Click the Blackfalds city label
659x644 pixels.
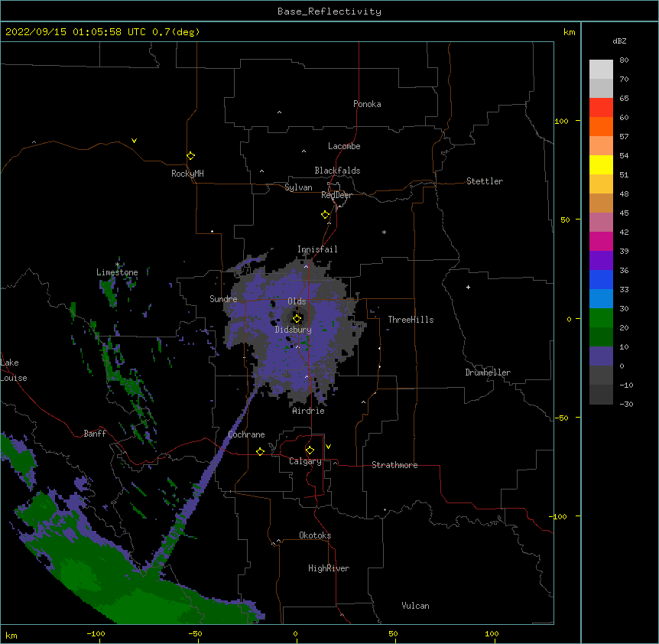pos(337,171)
